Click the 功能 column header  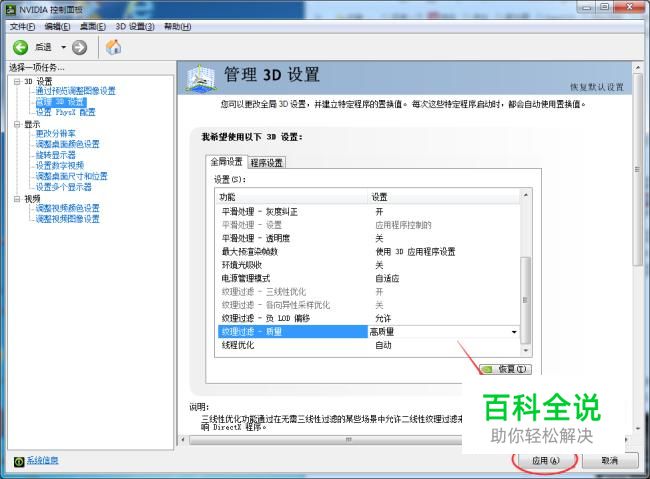(292, 197)
